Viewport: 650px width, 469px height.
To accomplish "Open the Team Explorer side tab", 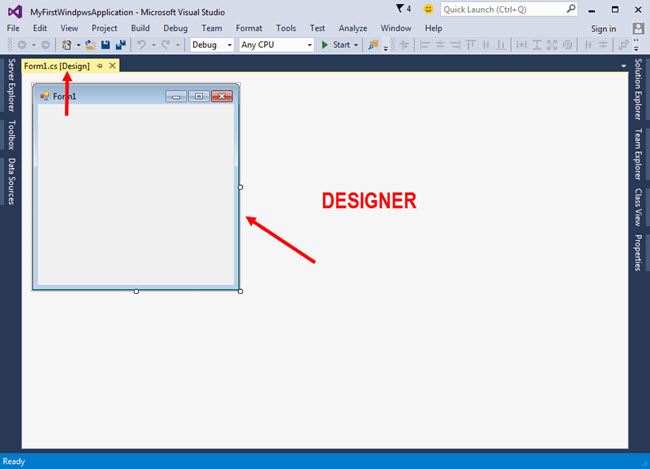I will tap(638, 154).
